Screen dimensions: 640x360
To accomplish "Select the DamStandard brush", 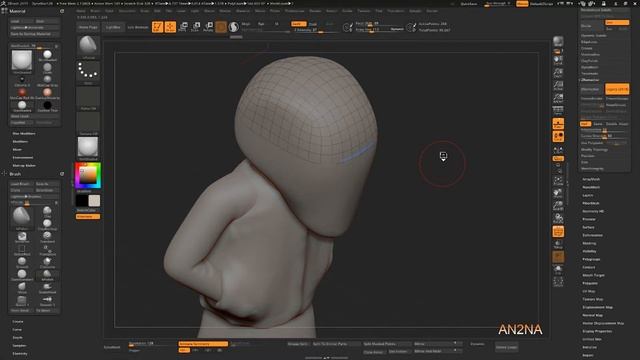I will (x=22, y=275).
